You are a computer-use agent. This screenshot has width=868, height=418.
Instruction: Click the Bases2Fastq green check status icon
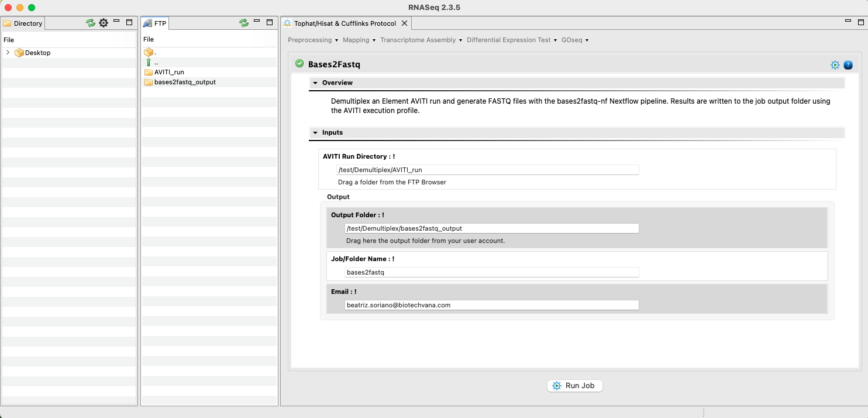pyautogui.click(x=299, y=64)
